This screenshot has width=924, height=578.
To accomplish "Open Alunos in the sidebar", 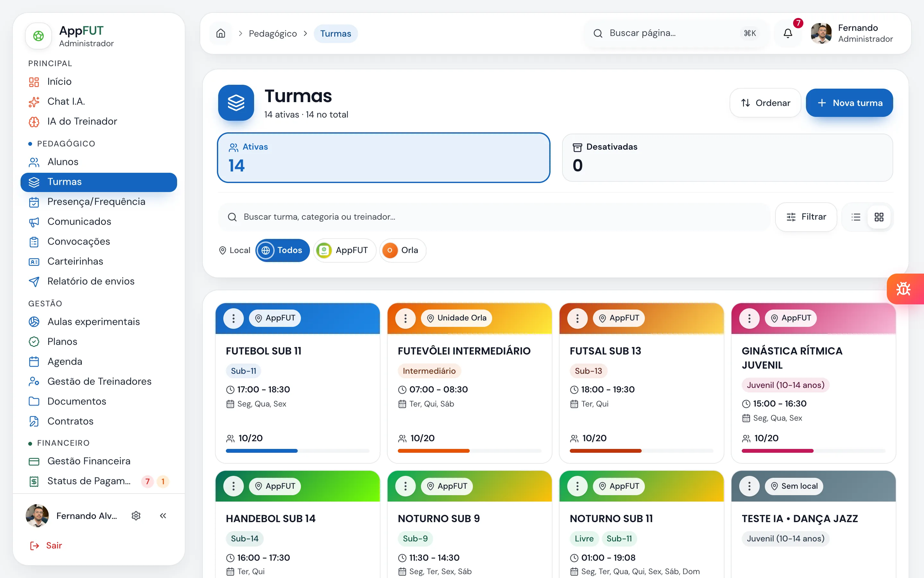I will (98, 162).
